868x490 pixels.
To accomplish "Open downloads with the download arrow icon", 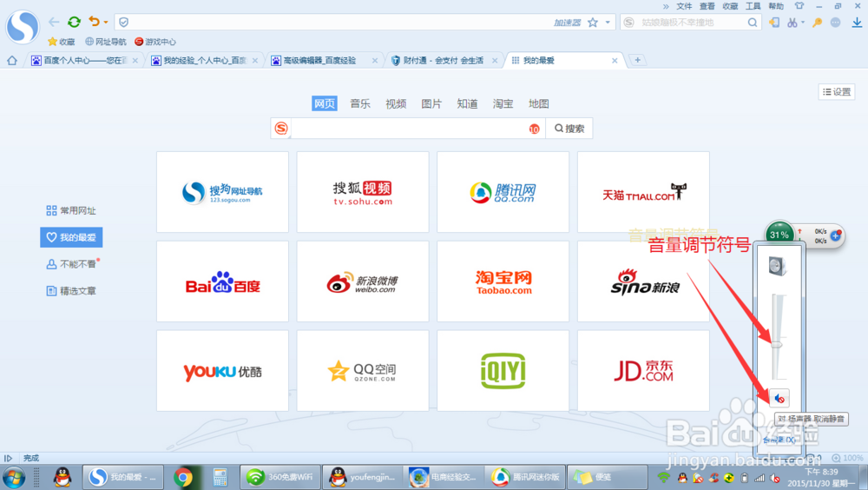I will pyautogui.click(x=857, y=23).
